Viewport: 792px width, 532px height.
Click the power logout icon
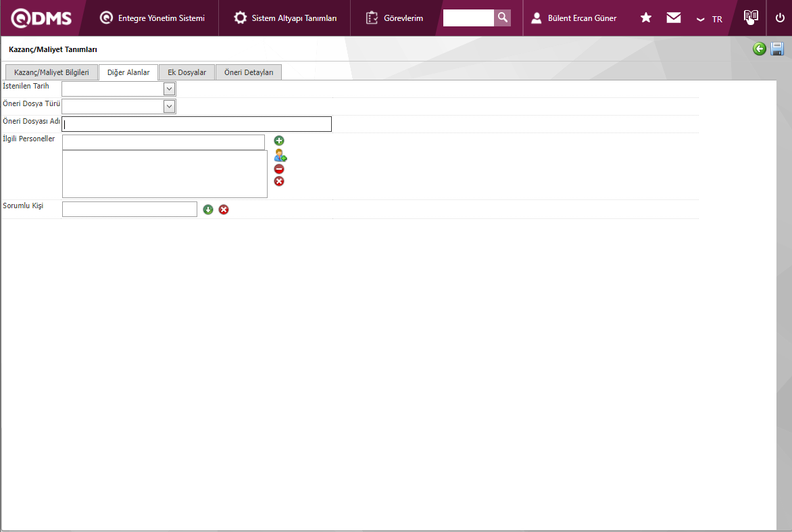click(x=780, y=18)
